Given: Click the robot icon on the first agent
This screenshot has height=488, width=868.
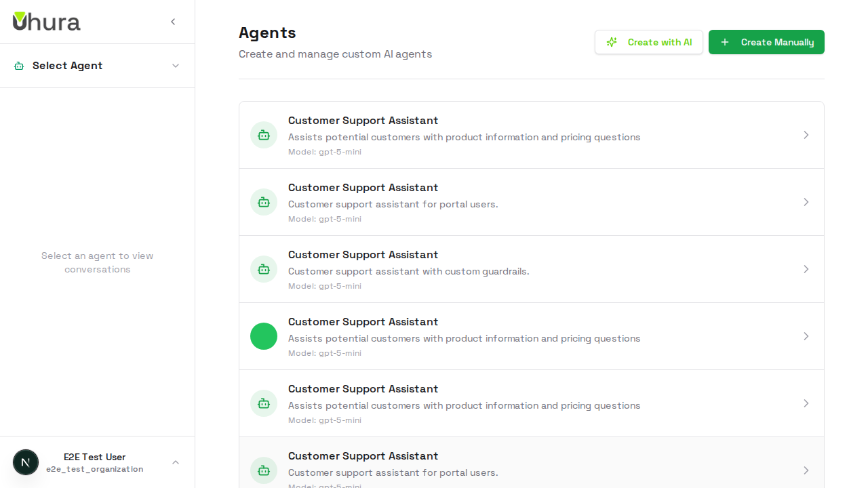Looking at the screenshot, I should pyautogui.click(x=264, y=135).
